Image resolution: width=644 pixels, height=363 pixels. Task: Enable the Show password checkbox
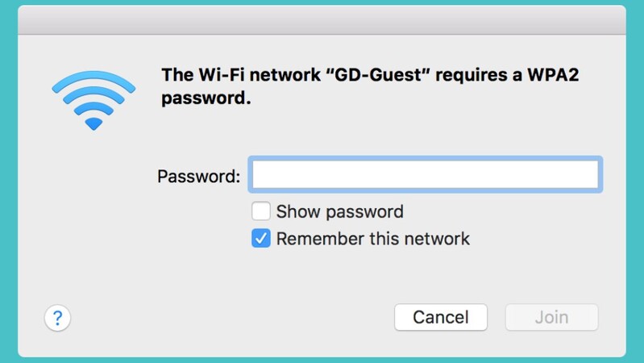click(x=261, y=211)
